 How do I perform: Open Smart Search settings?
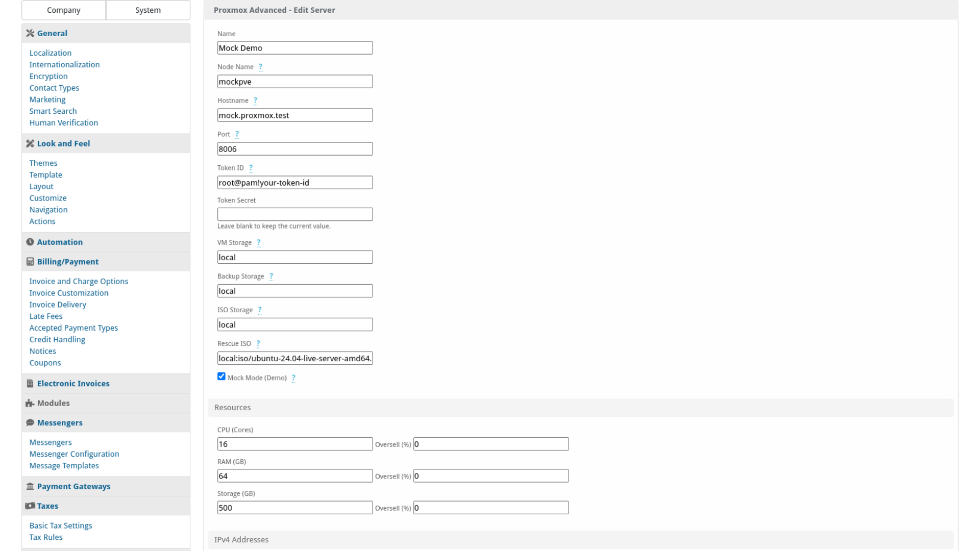[x=53, y=111]
